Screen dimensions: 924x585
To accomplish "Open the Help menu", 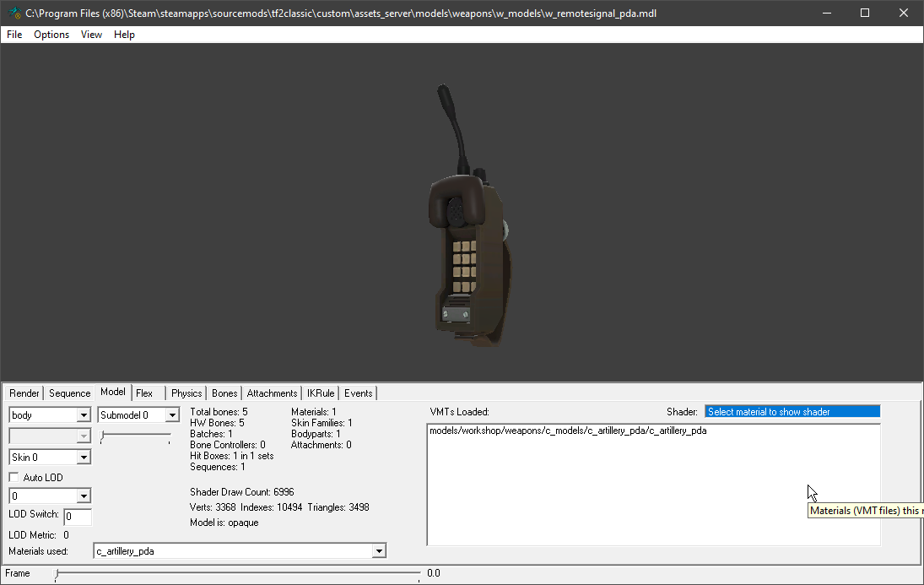I will coord(124,35).
